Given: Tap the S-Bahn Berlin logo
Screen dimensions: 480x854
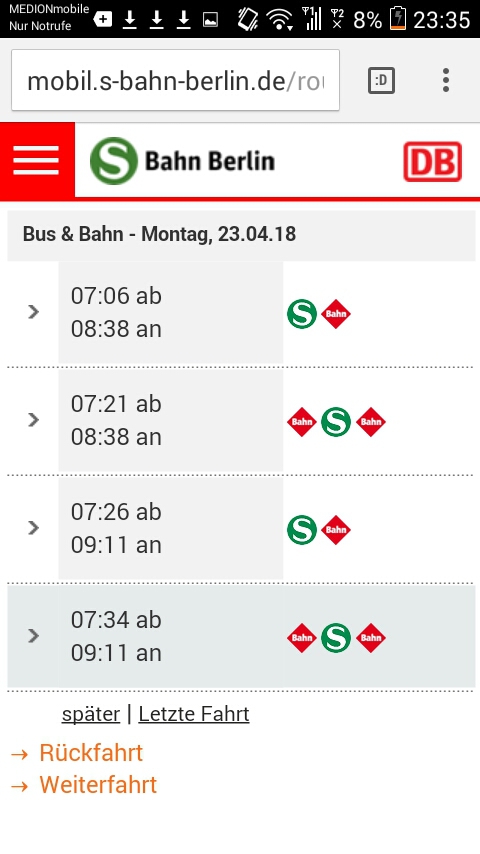Looking at the screenshot, I should pyautogui.click(x=183, y=161).
